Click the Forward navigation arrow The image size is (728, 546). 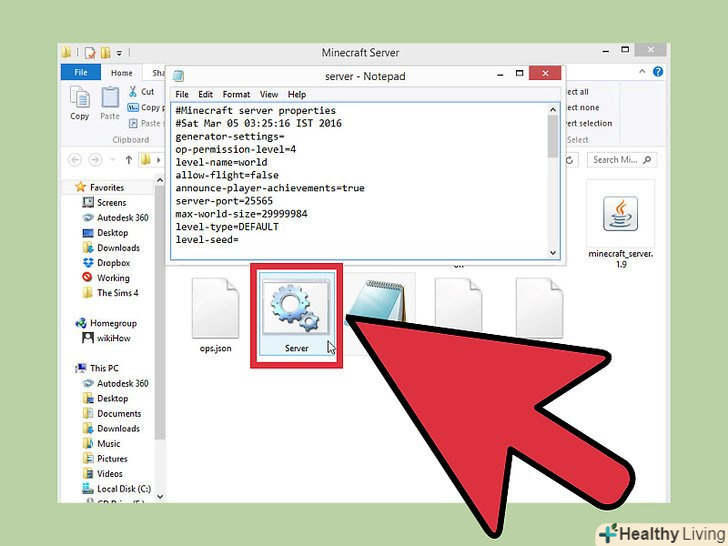pos(95,160)
